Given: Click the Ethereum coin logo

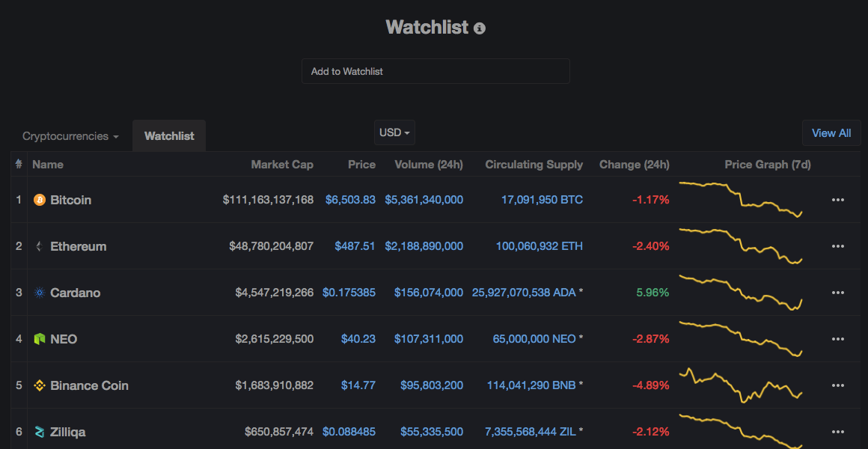Looking at the screenshot, I should pos(40,246).
